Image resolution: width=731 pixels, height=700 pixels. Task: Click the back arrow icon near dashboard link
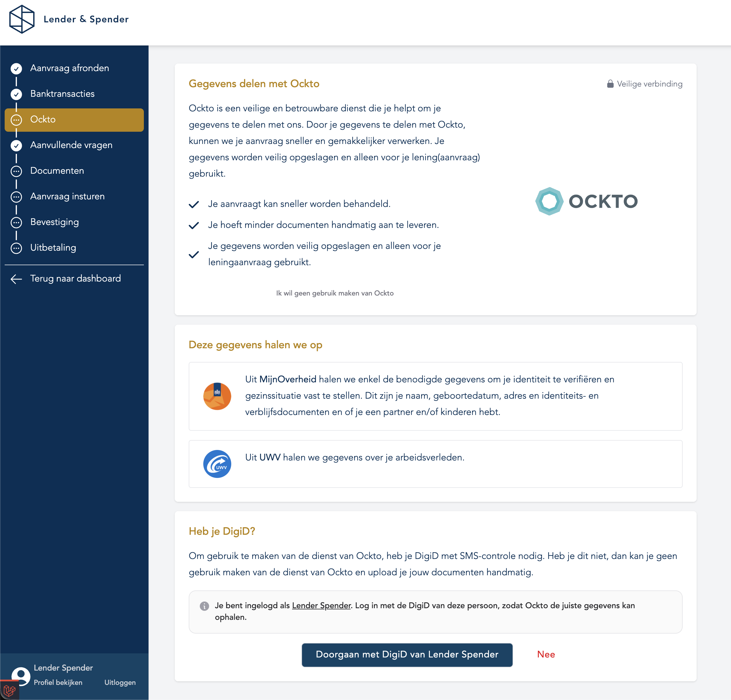(16, 279)
